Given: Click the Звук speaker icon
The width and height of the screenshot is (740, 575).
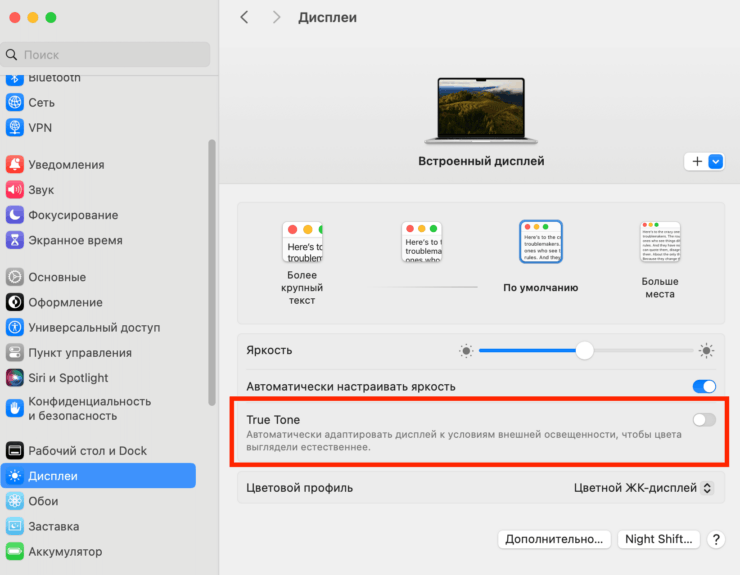Looking at the screenshot, I should [15, 190].
